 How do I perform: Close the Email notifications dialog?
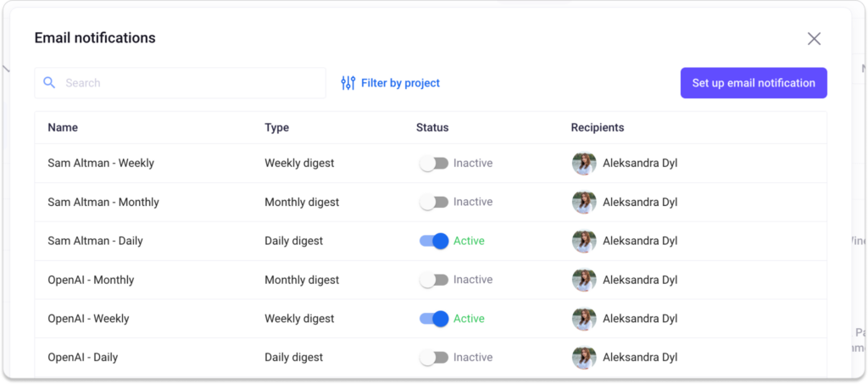(x=814, y=39)
